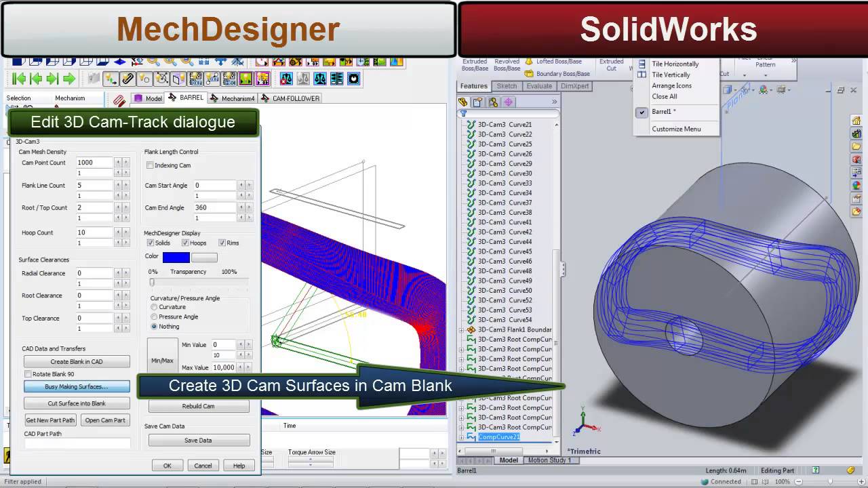Viewport: 868px width, 488px height.
Task: Toggle the Rims display checkbox
Action: click(x=222, y=243)
